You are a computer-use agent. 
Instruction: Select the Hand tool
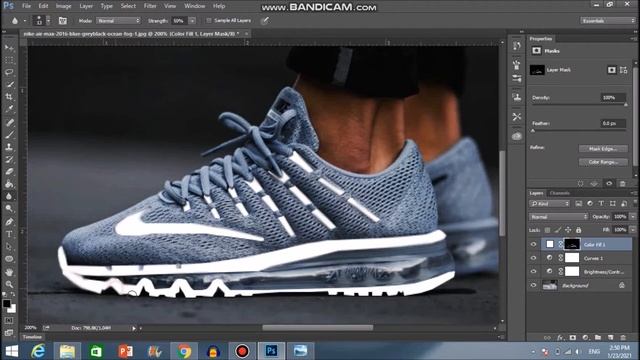pos(9,272)
